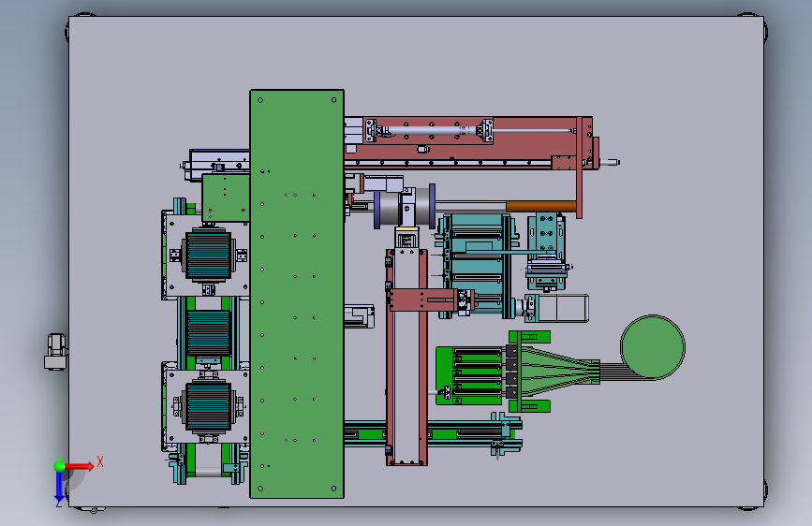This screenshot has height=526, width=812.
Task: Pick the upper finned teal block
Action: [208, 255]
